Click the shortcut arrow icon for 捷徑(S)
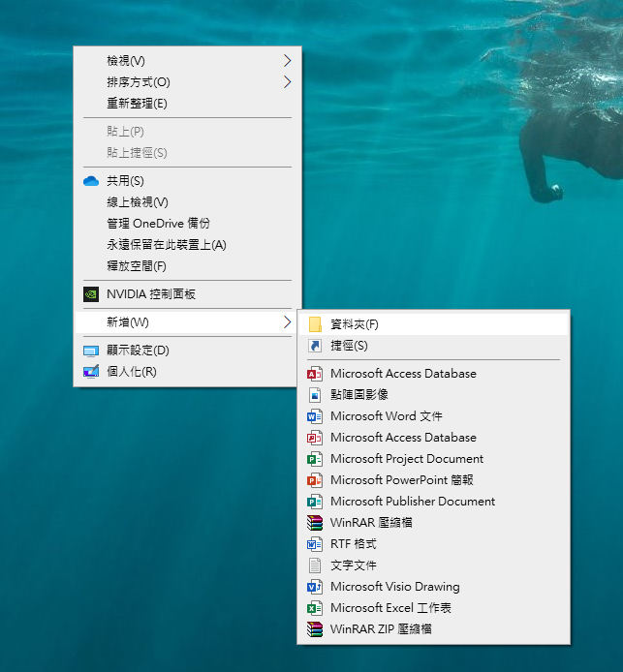The image size is (623, 672). (x=315, y=346)
